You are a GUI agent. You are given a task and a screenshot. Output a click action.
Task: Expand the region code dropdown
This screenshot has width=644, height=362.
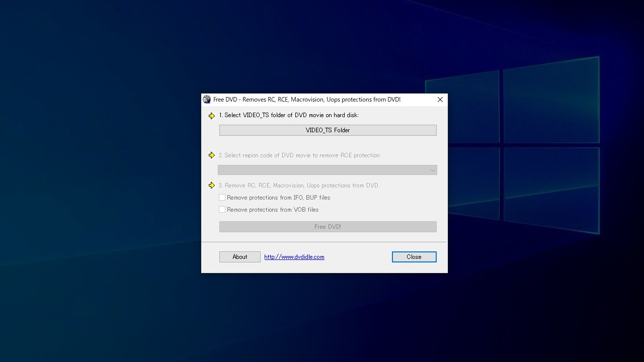click(x=328, y=170)
